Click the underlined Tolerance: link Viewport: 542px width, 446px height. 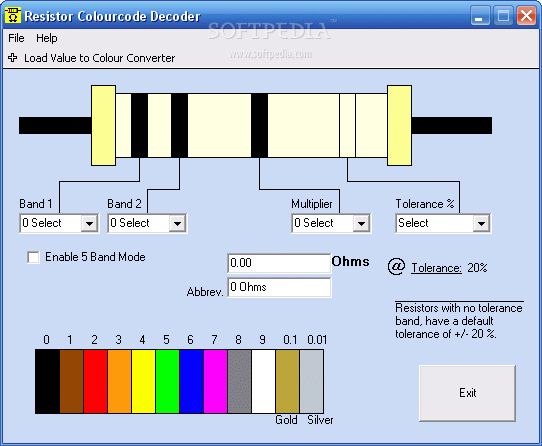(x=436, y=268)
